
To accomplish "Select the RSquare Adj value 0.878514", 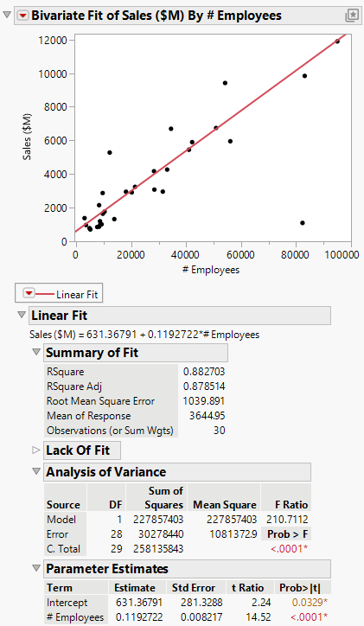I will pos(204,386).
